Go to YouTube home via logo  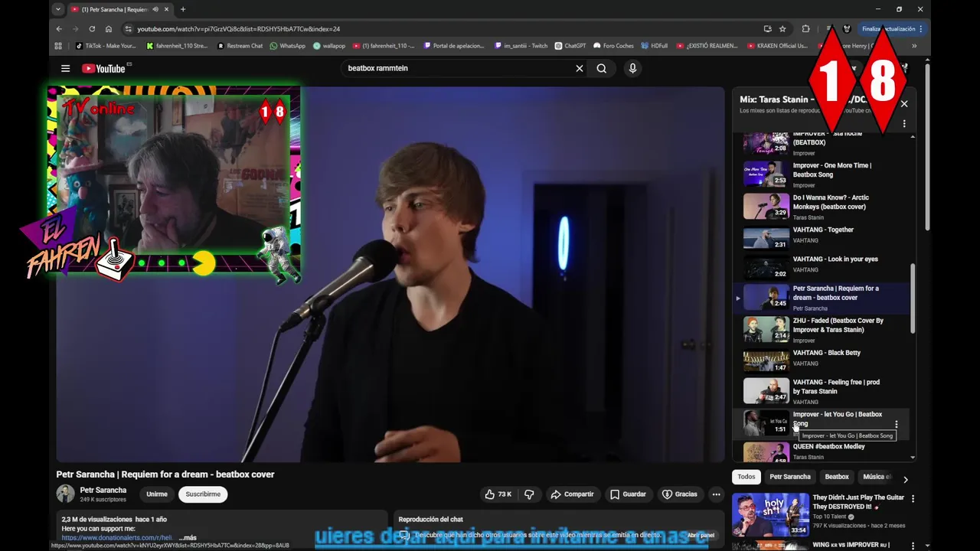103,68
